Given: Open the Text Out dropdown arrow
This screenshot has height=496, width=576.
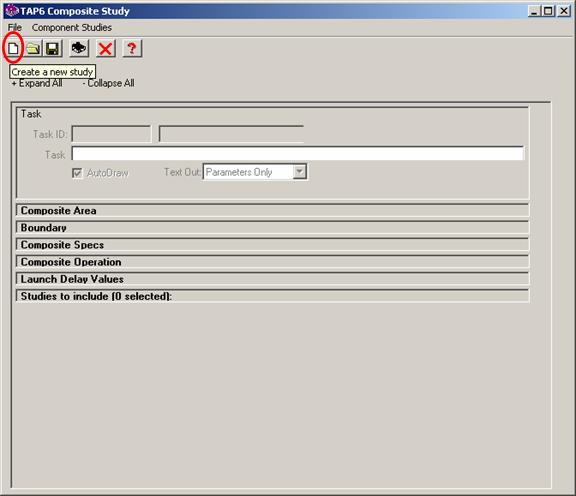Looking at the screenshot, I should 300,172.
